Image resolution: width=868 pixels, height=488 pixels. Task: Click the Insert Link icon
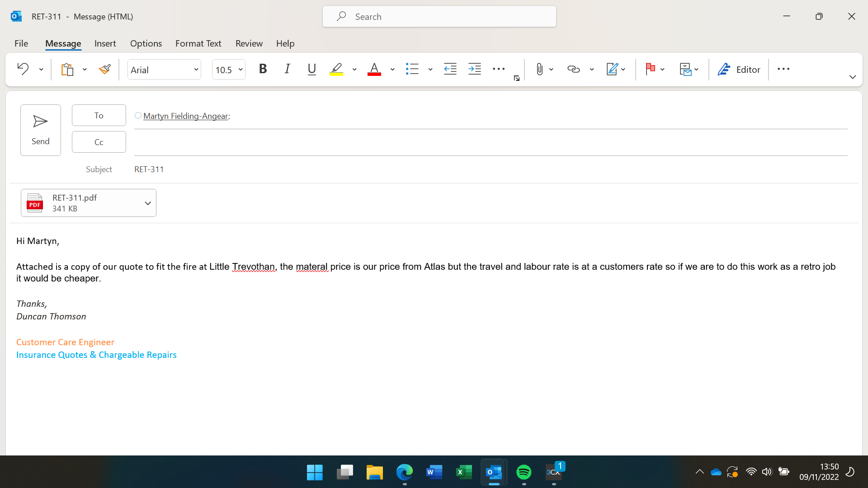pos(573,69)
